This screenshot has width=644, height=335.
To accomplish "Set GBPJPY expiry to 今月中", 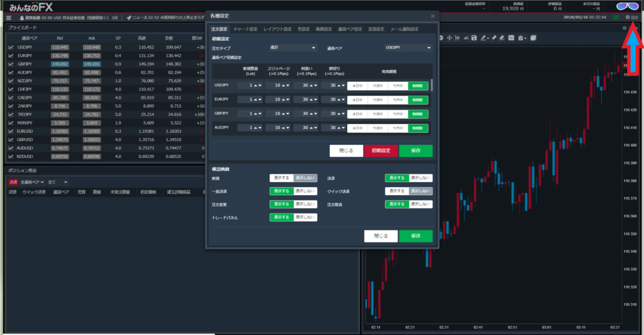I will tap(397, 114).
